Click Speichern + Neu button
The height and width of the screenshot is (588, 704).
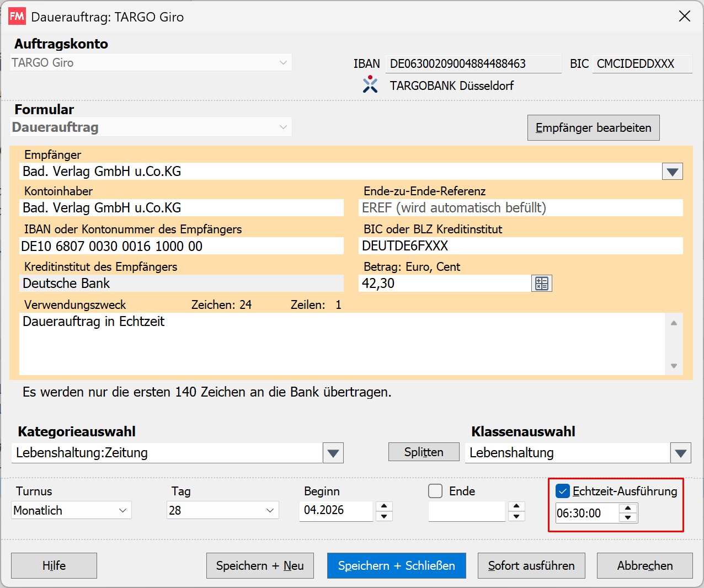click(260, 565)
